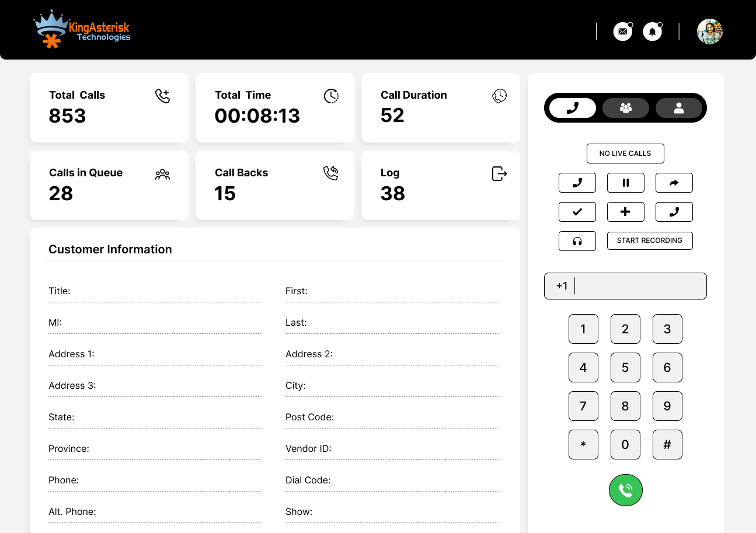Open the mail inbox icon in header
Viewport: 756px width, 533px height.
(x=623, y=32)
